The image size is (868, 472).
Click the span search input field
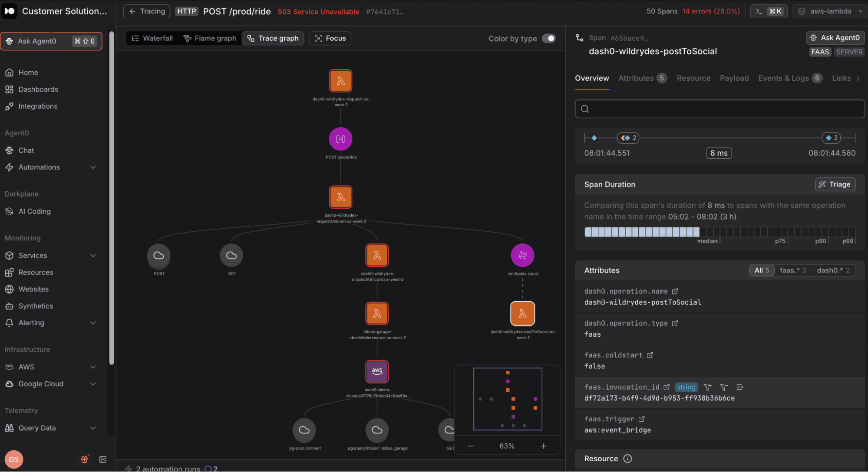(719, 109)
